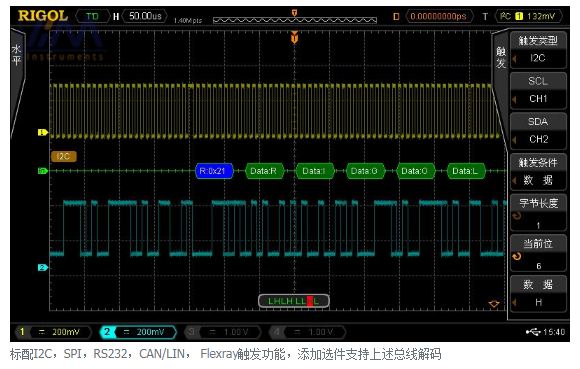Click the orange trigger position marker atop grid

294,37
